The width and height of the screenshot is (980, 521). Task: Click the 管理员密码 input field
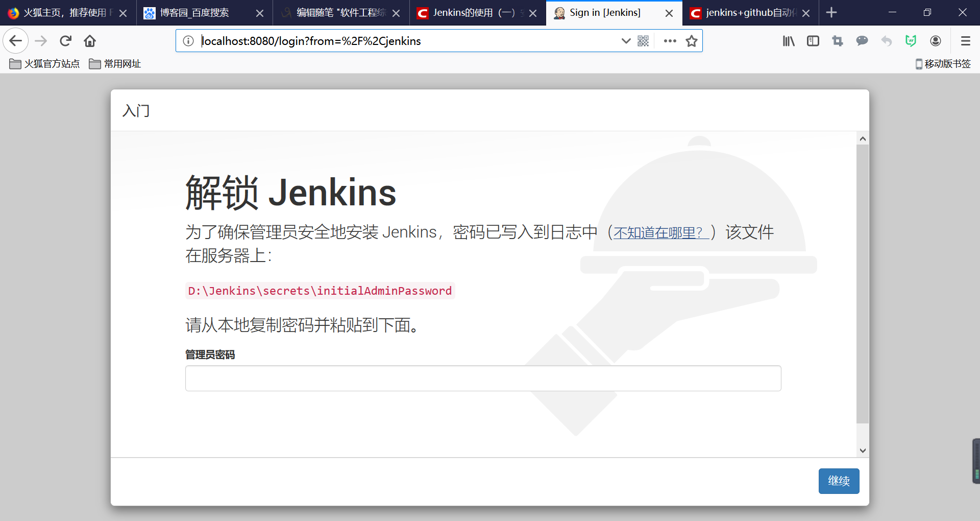483,378
